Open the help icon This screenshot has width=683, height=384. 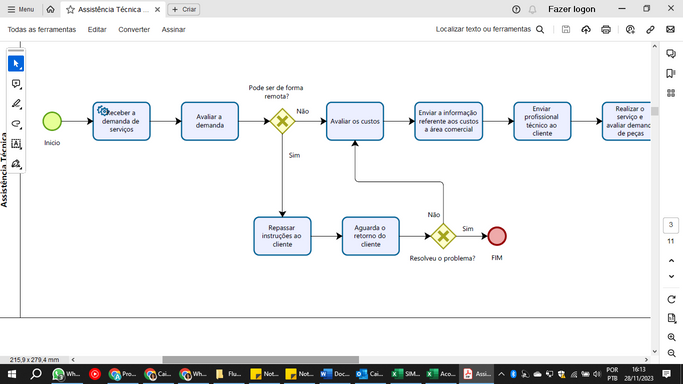pos(516,9)
